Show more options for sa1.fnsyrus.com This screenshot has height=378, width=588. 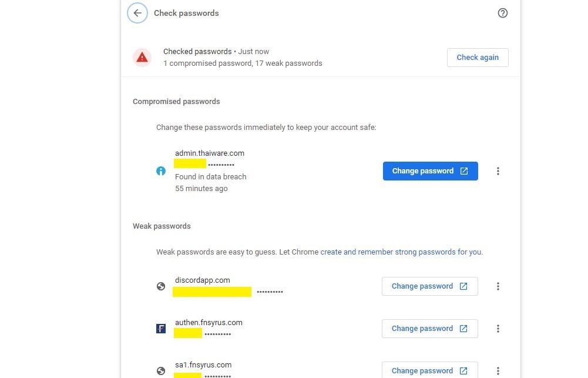coord(498,371)
